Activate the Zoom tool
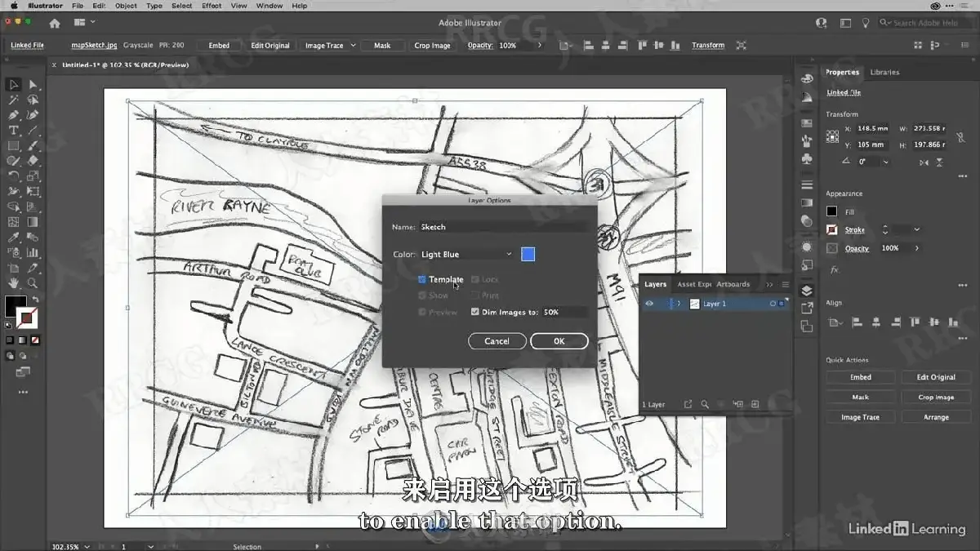Screen dimensions: 980x551 pyautogui.click(x=33, y=283)
